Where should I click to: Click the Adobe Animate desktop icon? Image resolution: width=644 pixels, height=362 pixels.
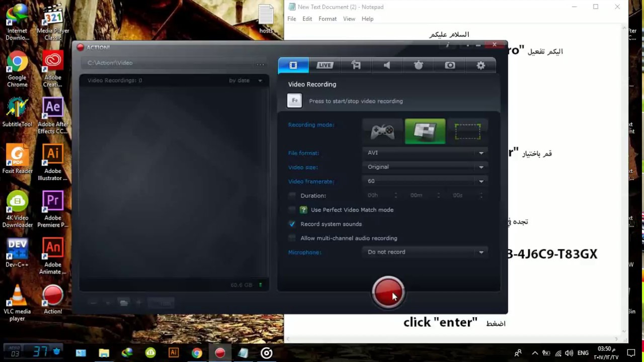(53, 257)
